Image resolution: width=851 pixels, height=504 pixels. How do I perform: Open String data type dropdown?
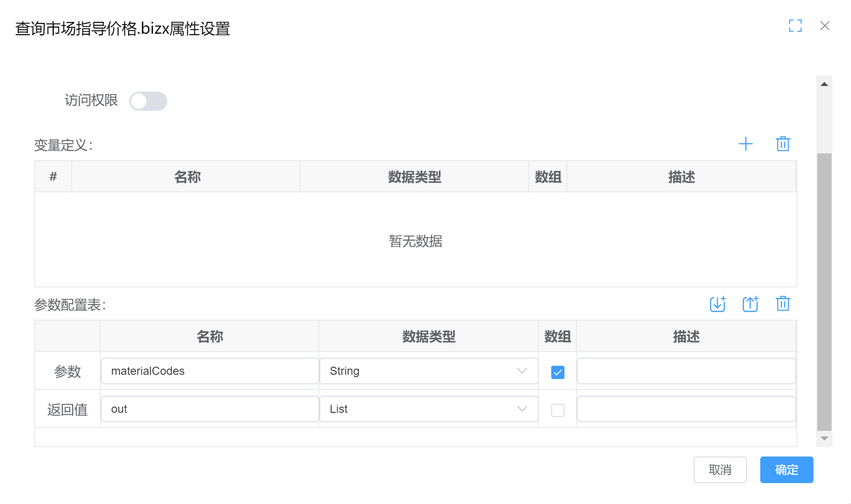[428, 371]
